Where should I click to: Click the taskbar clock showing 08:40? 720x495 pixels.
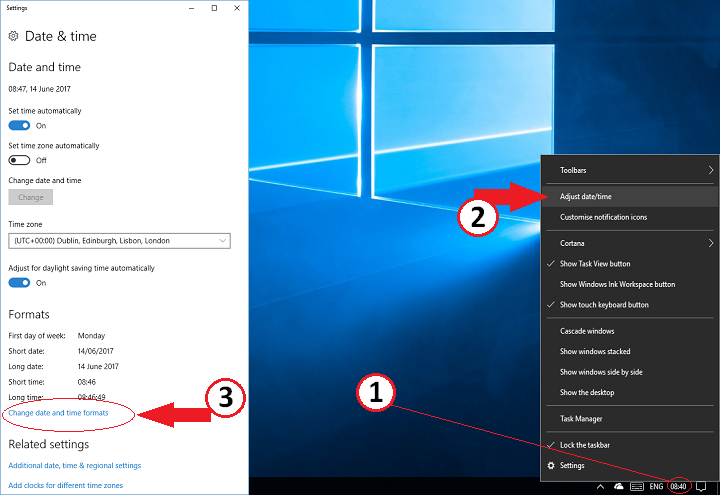tap(679, 486)
